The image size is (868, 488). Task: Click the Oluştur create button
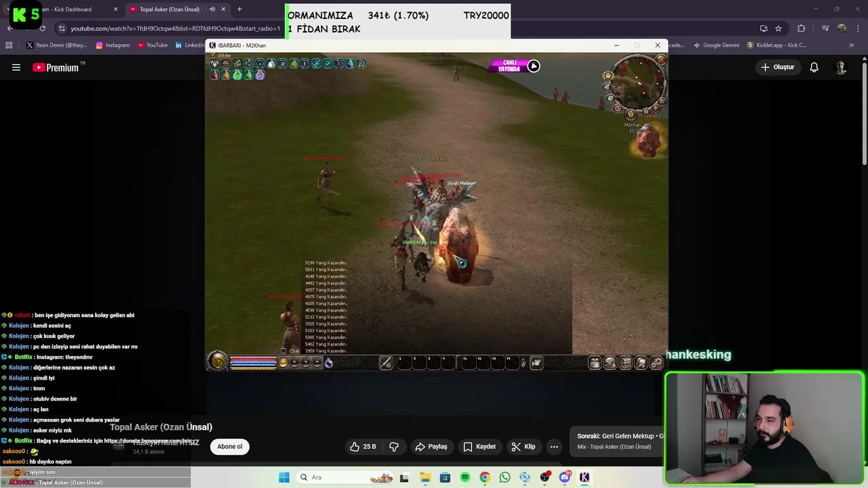coord(777,67)
